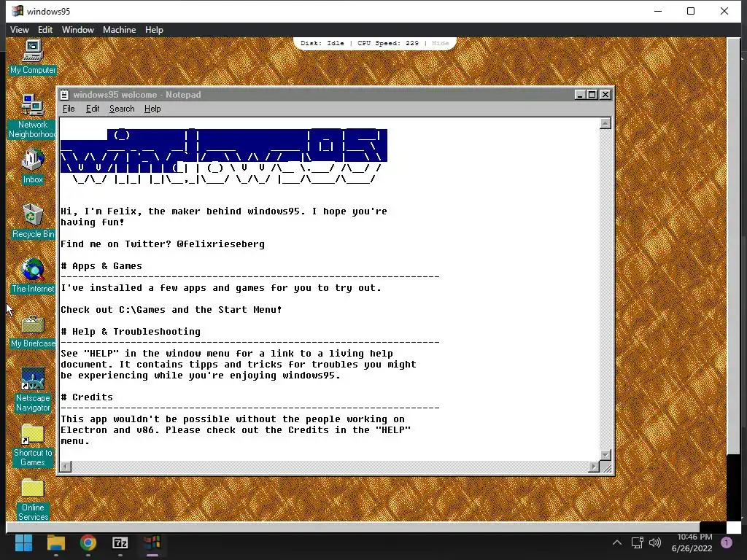The image size is (747, 560).
Task: Click Hide in the status overlay
Action: pyautogui.click(x=440, y=43)
